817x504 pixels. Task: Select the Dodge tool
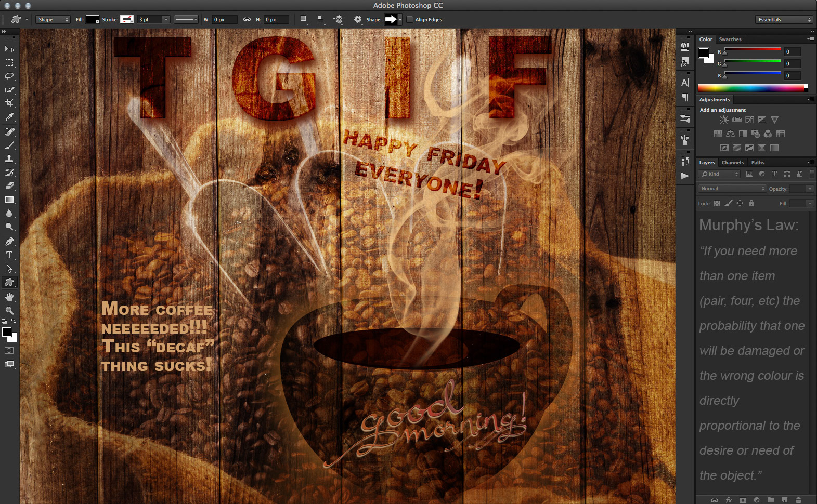tap(9, 227)
